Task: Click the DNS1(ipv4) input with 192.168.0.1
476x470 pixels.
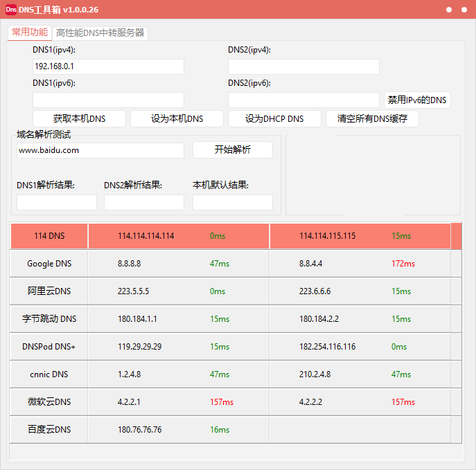Action: click(108, 66)
